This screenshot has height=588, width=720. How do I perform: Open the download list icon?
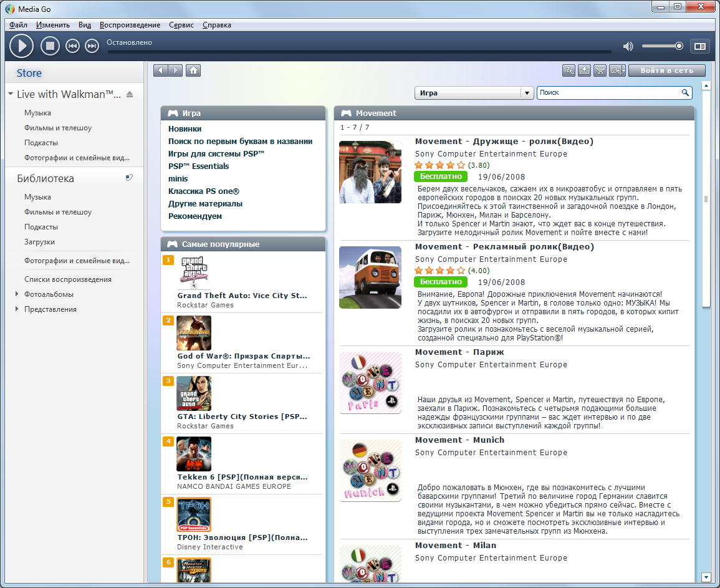(x=584, y=70)
